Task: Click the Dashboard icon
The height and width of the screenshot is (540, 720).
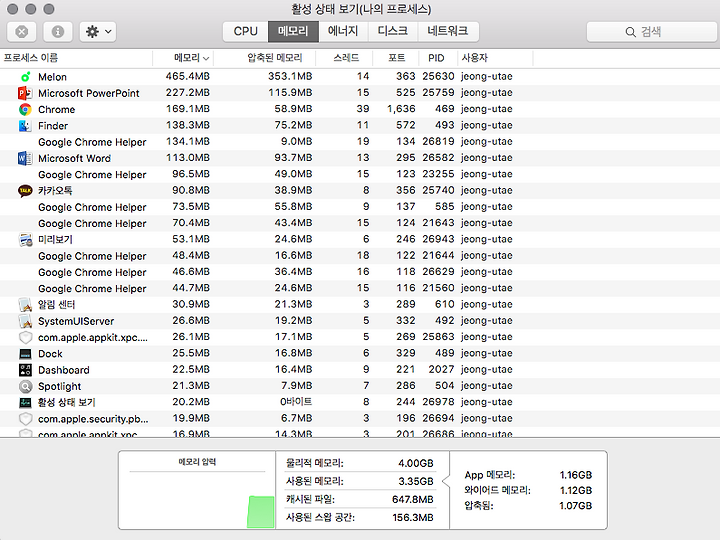Action: pos(25,370)
